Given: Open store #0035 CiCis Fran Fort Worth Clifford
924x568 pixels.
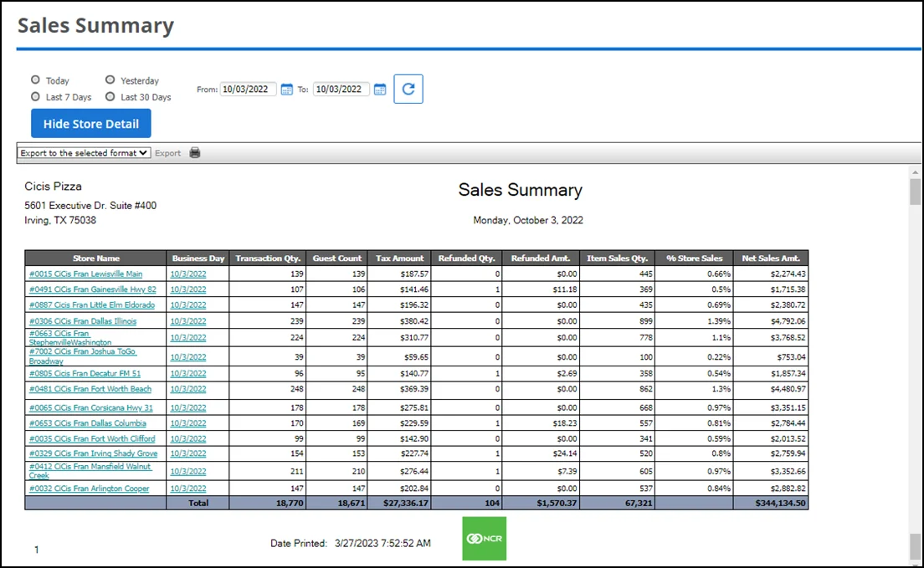Looking at the screenshot, I should [x=92, y=439].
